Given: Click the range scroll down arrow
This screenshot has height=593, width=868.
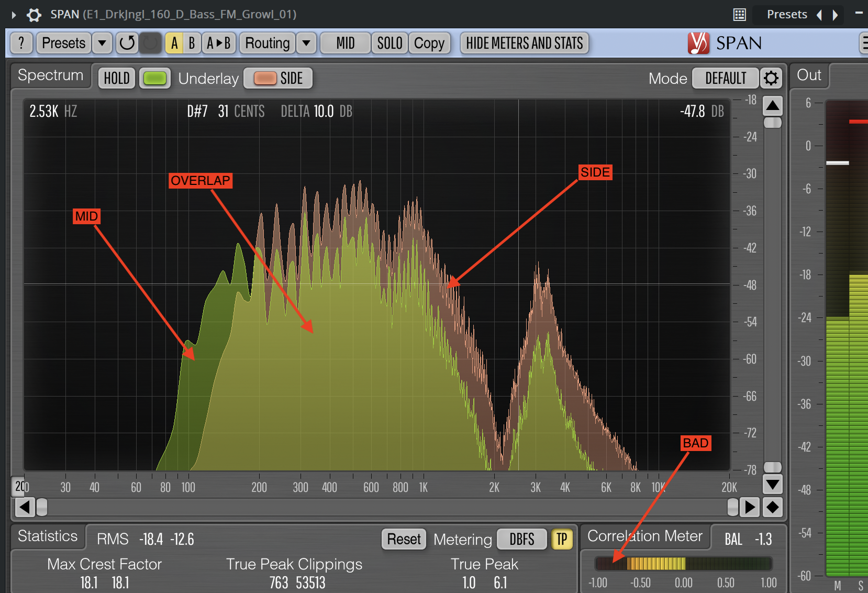Looking at the screenshot, I should click(773, 484).
